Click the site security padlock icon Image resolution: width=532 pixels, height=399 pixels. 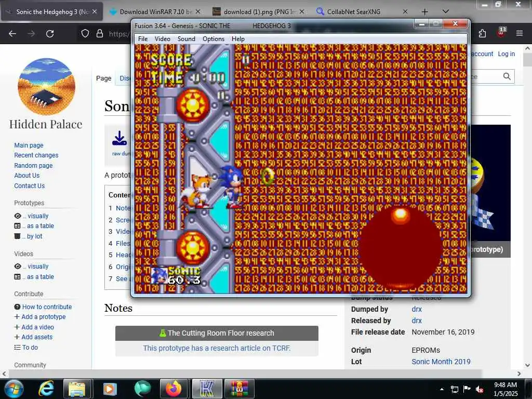(x=99, y=33)
